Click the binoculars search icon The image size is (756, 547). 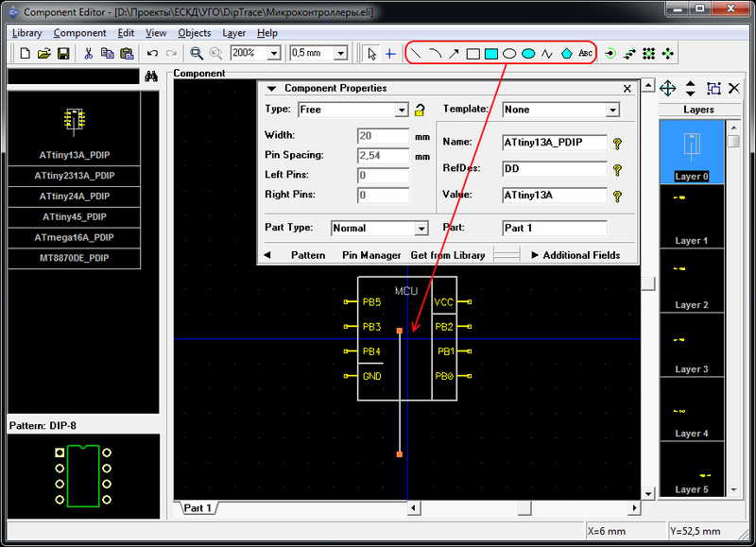coord(151,77)
